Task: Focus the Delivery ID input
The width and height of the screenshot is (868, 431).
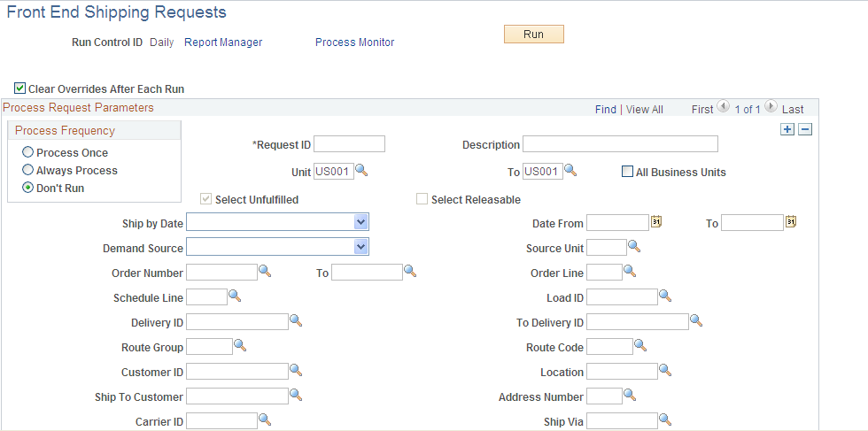Action: coord(237,321)
